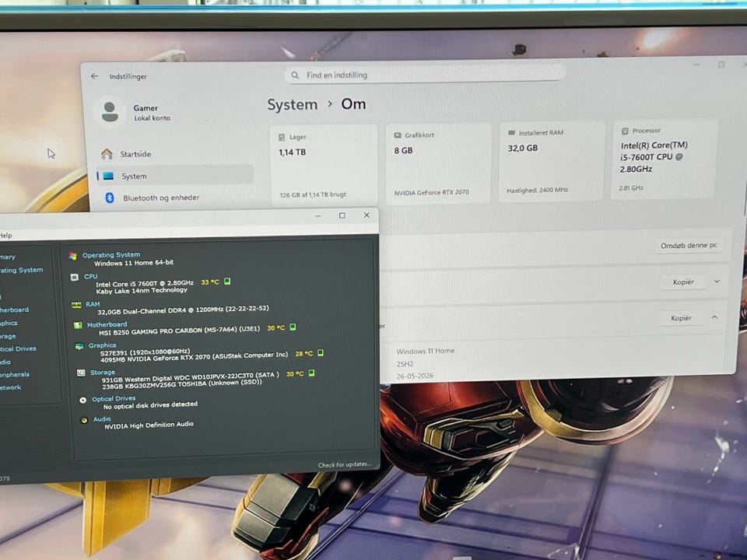The height and width of the screenshot is (560, 747).
Task: Click the Grafikkort card icon
Action: pyautogui.click(x=398, y=135)
